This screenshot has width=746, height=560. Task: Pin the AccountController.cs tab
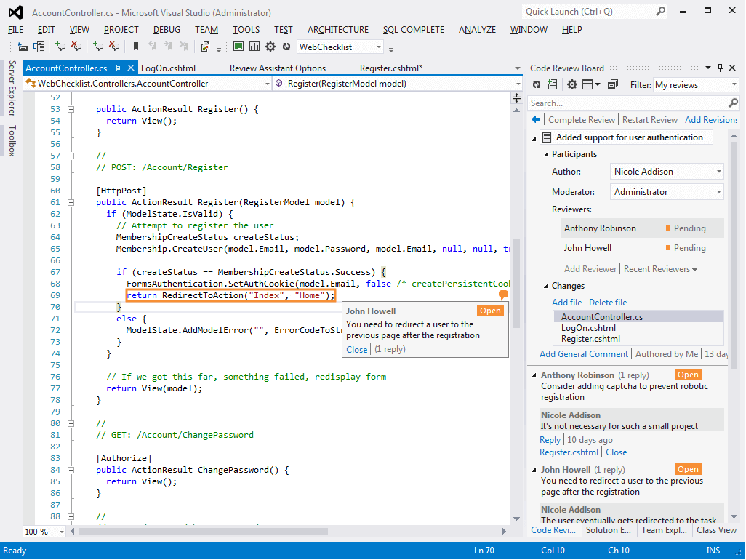click(x=117, y=68)
